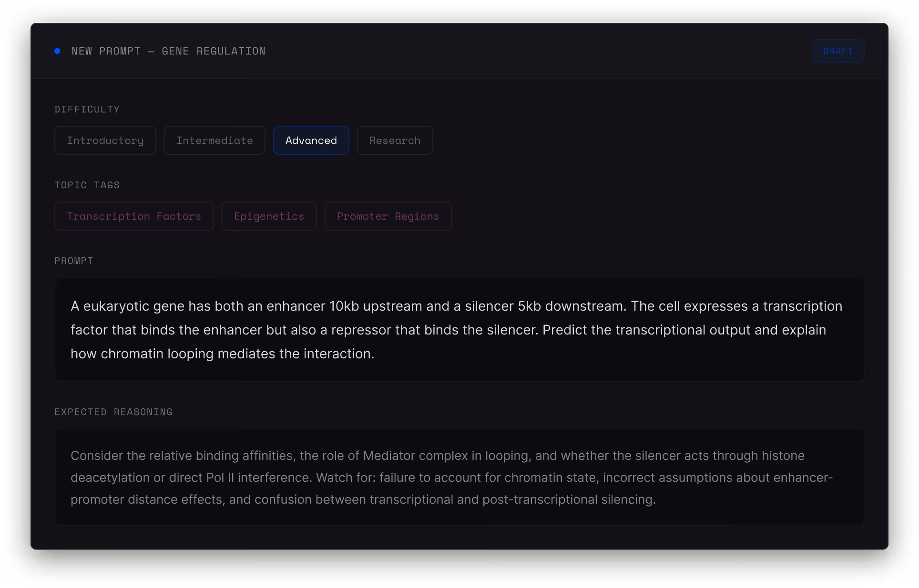This screenshot has height=588, width=919.
Task: Click the DRAFT status badge
Action: tap(838, 51)
